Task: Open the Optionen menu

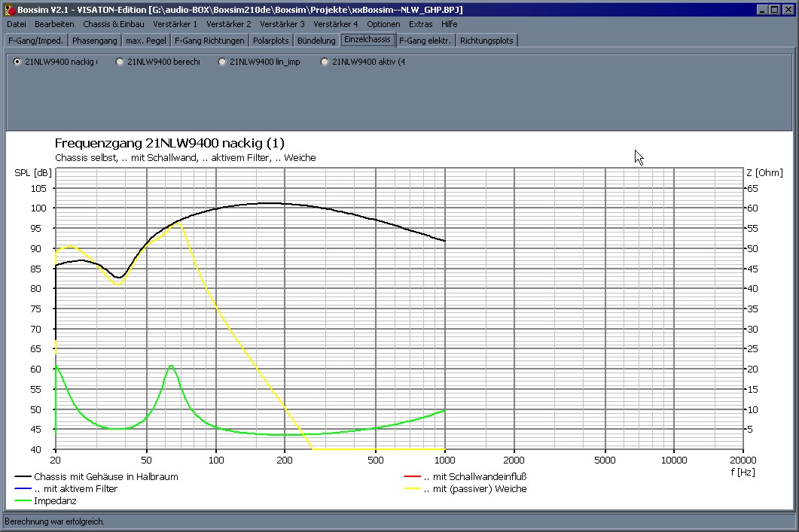Action: coord(383,24)
